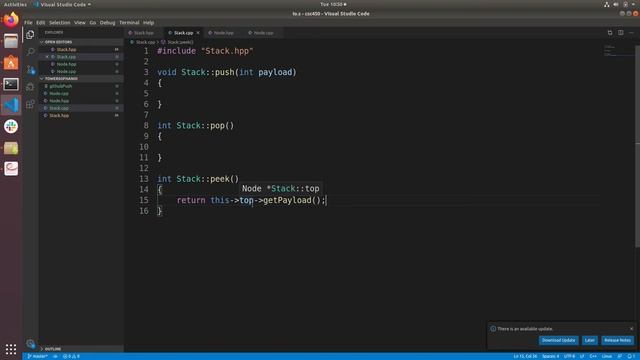
Task: Open githubPush file in the folder tree
Action: point(81,86)
